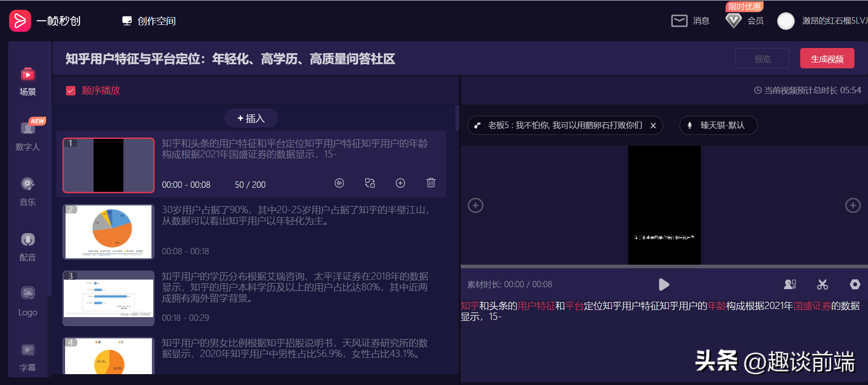Screen dimensions: 868x385
Task: Click the clock icon beside 当前视频预计总时长
Action: [x=758, y=90]
